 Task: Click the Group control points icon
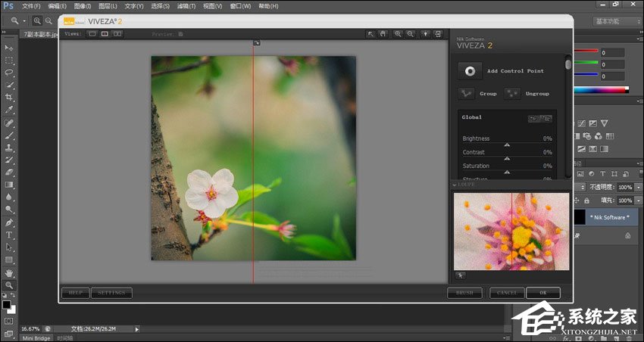click(466, 94)
